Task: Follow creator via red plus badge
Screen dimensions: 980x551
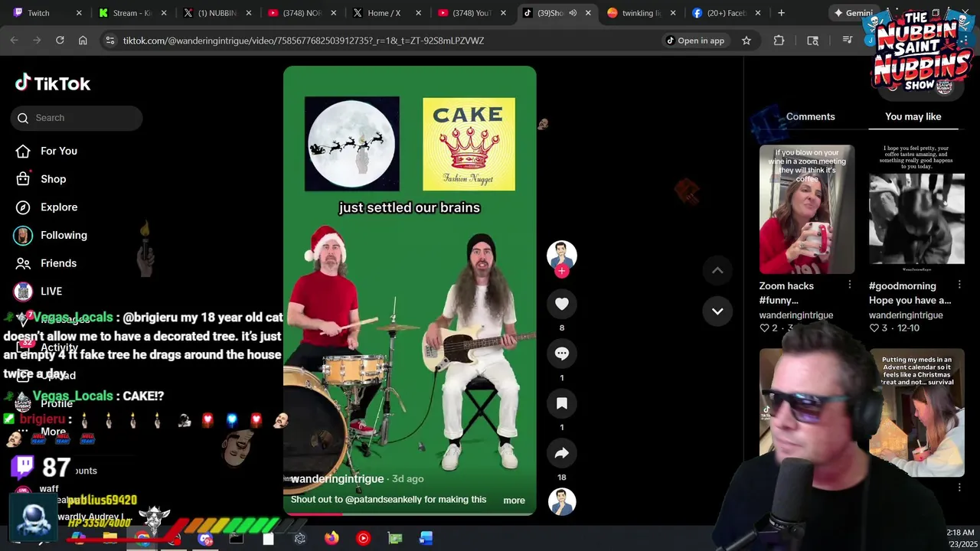Action: 561,271
